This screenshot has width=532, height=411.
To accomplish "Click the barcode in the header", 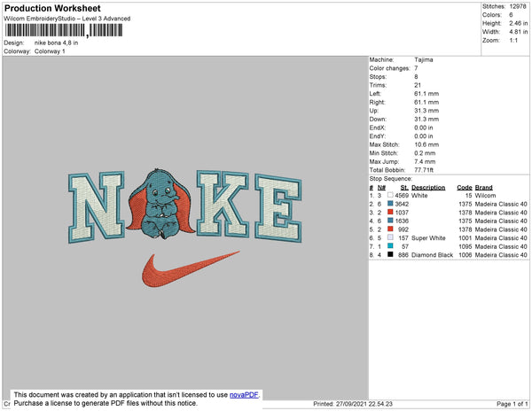I will coord(64,30).
